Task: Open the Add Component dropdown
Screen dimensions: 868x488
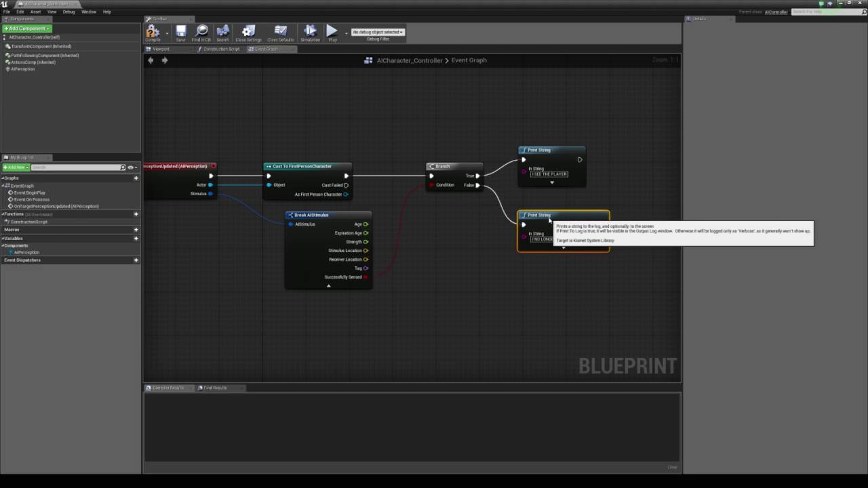Action: (27, 28)
